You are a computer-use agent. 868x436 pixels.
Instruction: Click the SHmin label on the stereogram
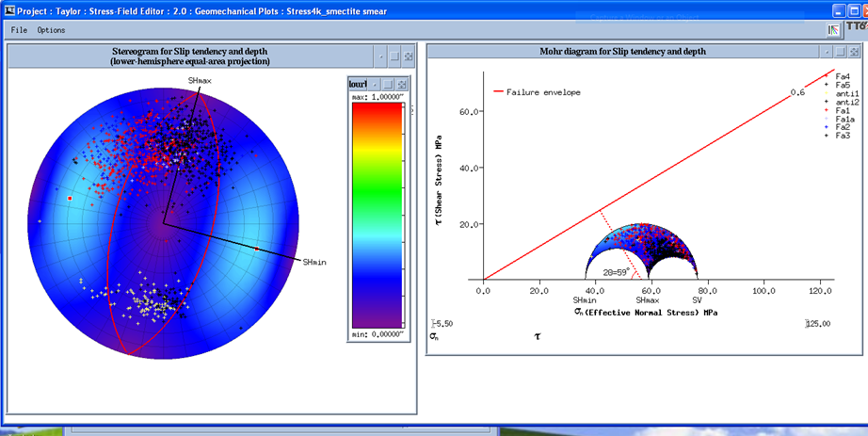coord(314,262)
